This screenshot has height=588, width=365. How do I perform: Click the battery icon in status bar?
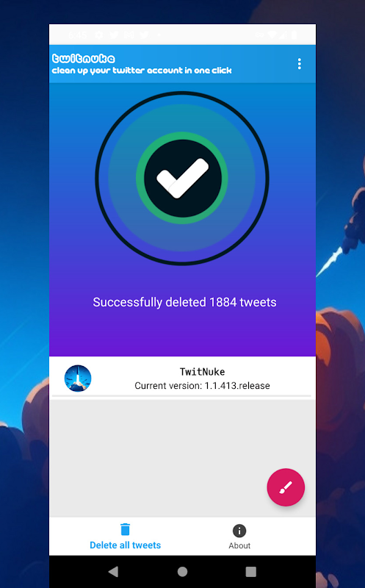coord(294,35)
